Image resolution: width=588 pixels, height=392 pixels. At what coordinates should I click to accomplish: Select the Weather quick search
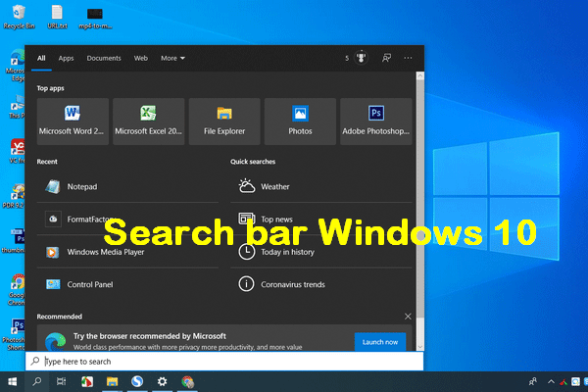pyautogui.click(x=321, y=186)
